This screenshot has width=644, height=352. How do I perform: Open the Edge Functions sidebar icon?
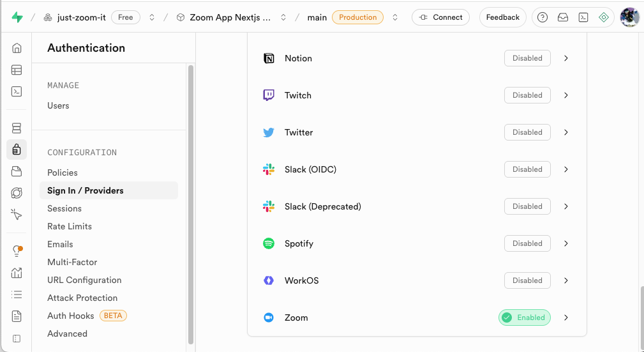click(17, 193)
